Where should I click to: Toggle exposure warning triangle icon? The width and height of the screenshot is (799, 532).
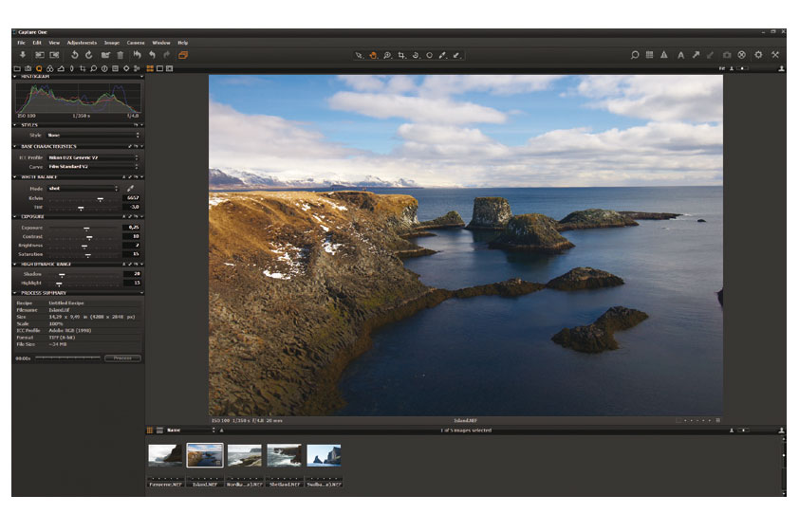pos(664,55)
